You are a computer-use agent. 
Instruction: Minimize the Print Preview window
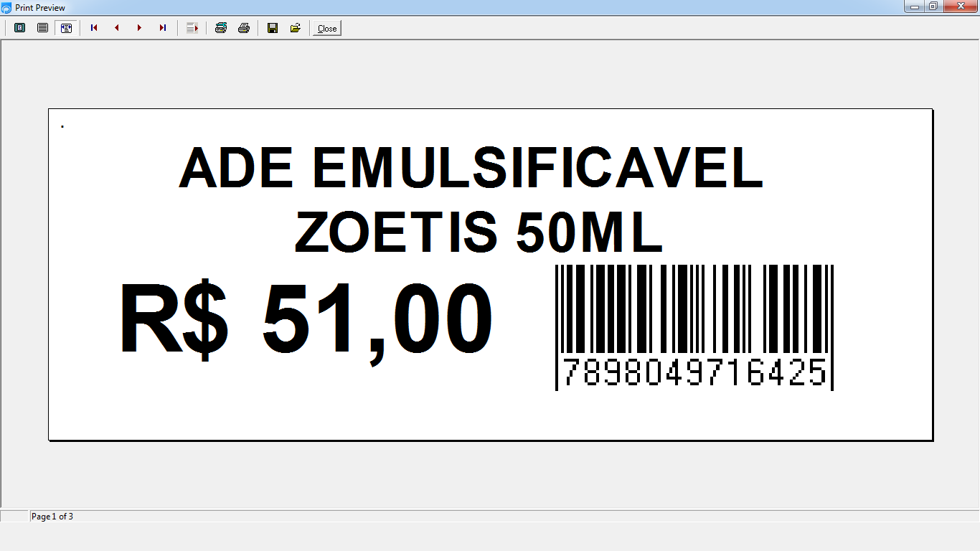click(x=914, y=6)
